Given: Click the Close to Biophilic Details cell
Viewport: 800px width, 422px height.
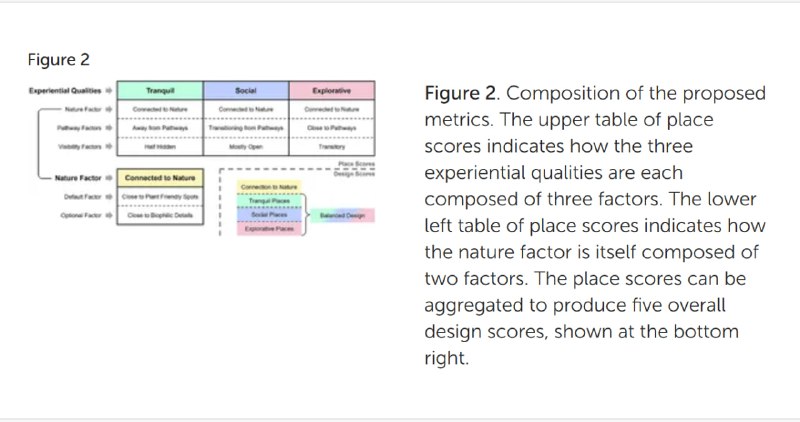Looking at the screenshot, I should 160,215.
